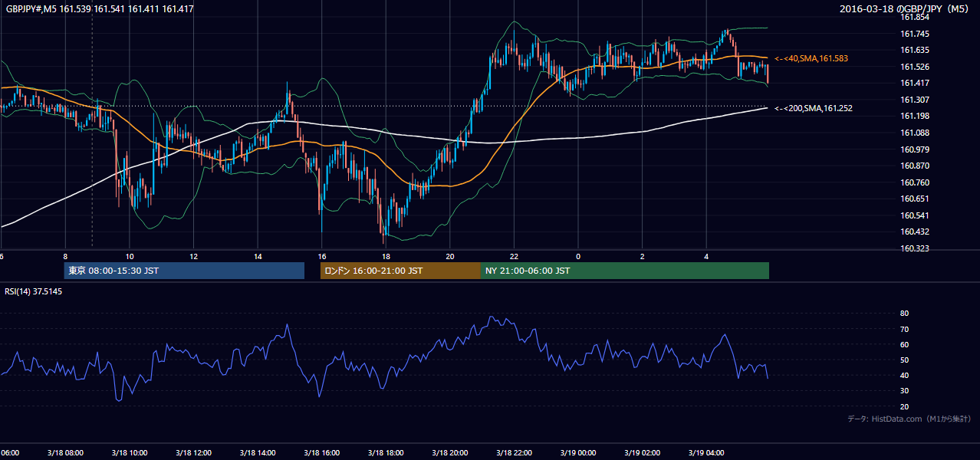The height and width of the screenshot is (460, 980).
Task: Click the 160.432 price axis label
Action: tap(915, 232)
